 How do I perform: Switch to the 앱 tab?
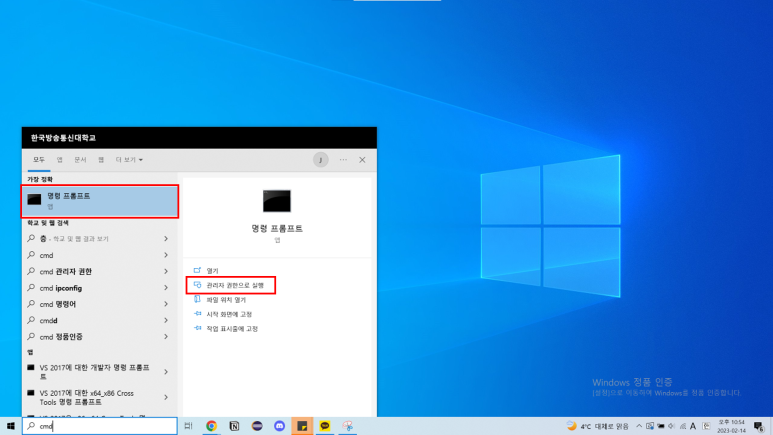[59, 160]
